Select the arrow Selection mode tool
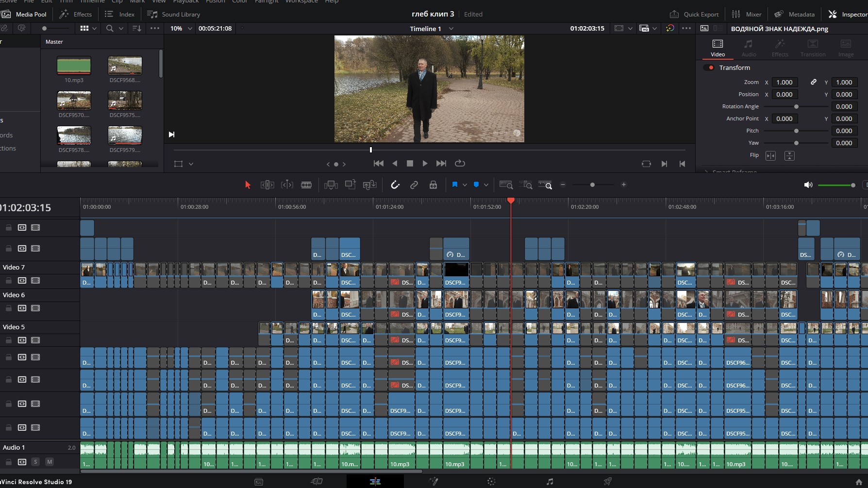Screen dimensions: 868x488 coord(248,185)
